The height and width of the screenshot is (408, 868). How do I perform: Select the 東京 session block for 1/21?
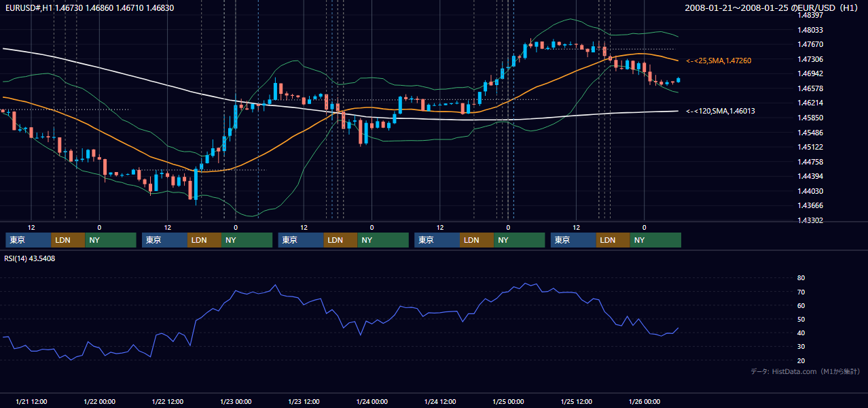click(x=29, y=240)
